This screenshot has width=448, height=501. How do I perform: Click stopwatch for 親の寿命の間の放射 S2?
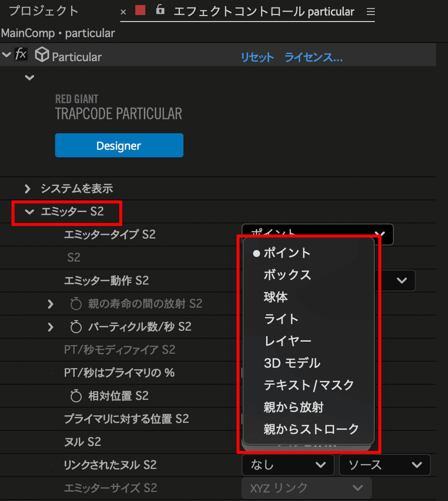pyautogui.click(x=76, y=304)
